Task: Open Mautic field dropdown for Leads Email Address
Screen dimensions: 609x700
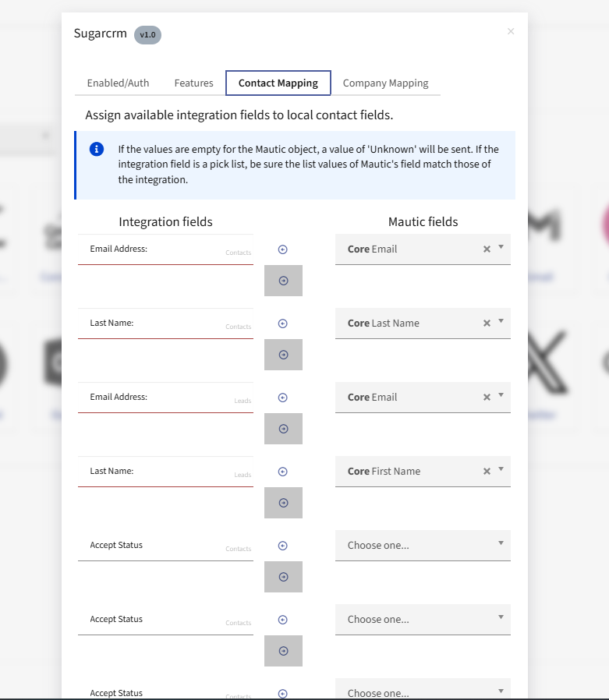Action: coord(423,398)
